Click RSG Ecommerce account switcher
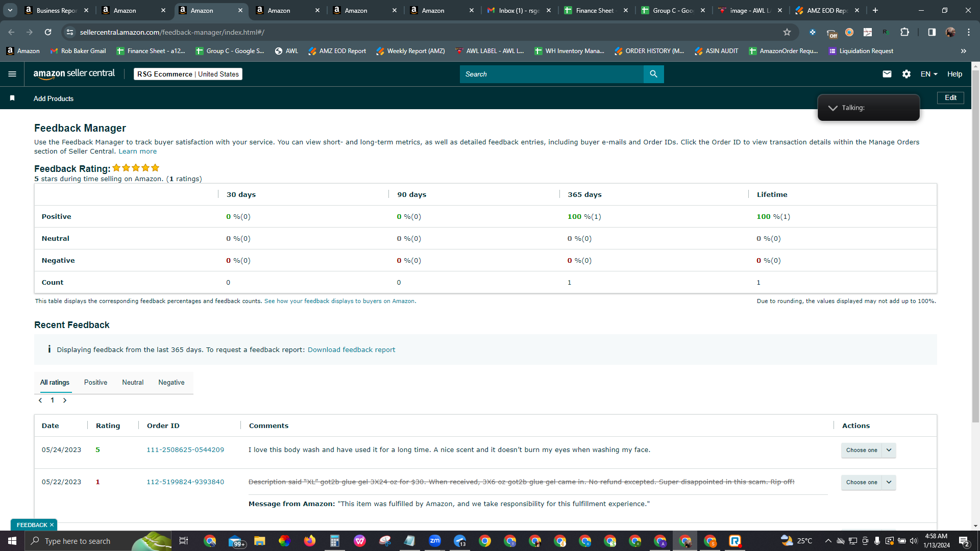Viewport: 980px width, 551px height. [188, 74]
